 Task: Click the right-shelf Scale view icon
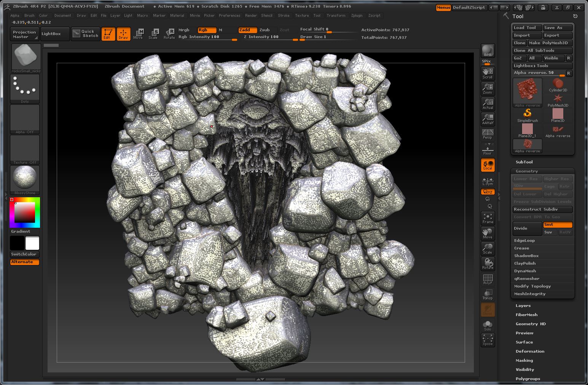488,248
